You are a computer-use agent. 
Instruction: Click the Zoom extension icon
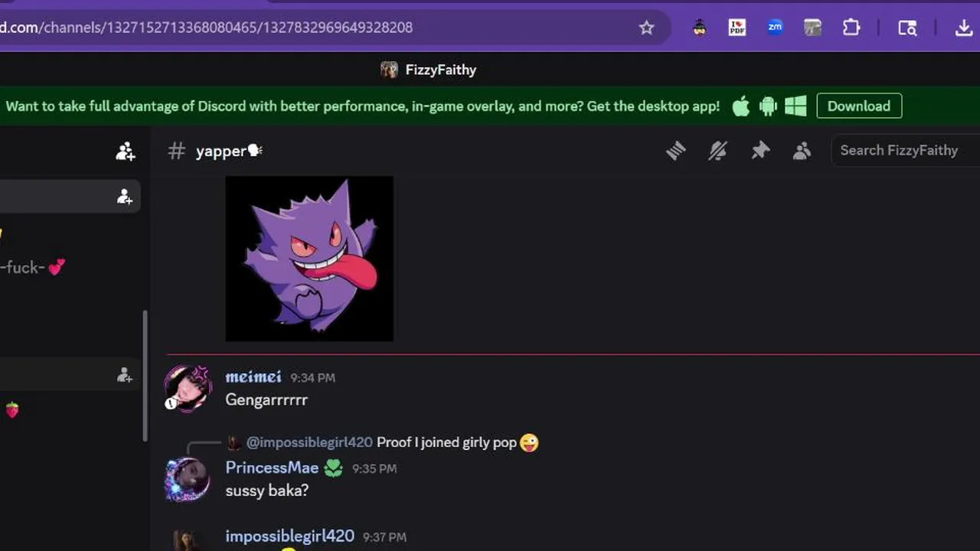coord(775,28)
